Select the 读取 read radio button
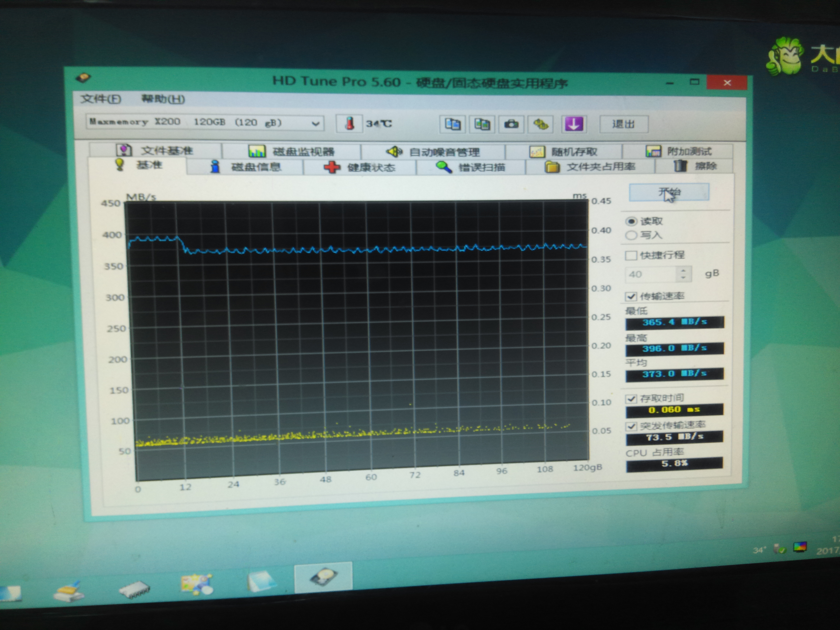This screenshot has height=630, width=840. point(631,221)
